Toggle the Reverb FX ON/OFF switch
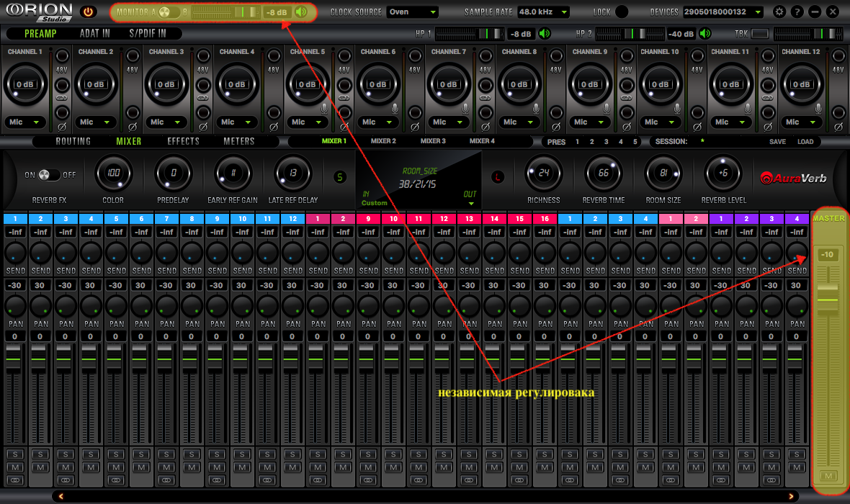The width and height of the screenshot is (850, 504). [x=49, y=174]
